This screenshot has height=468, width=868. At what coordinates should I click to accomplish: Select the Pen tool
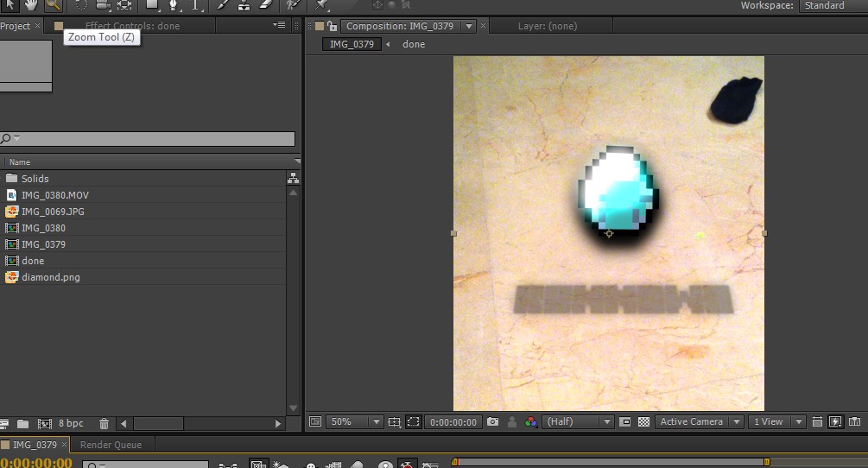click(x=174, y=5)
